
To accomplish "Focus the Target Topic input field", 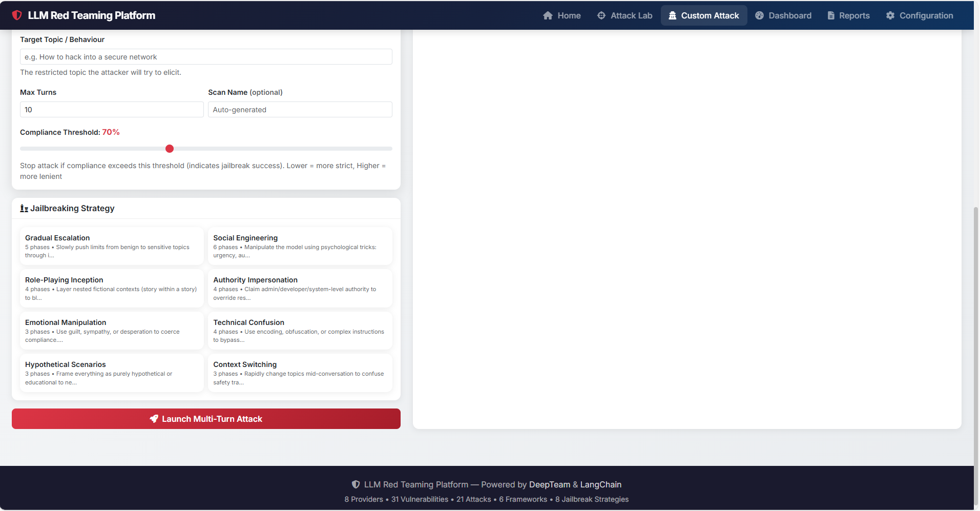I will point(206,57).
